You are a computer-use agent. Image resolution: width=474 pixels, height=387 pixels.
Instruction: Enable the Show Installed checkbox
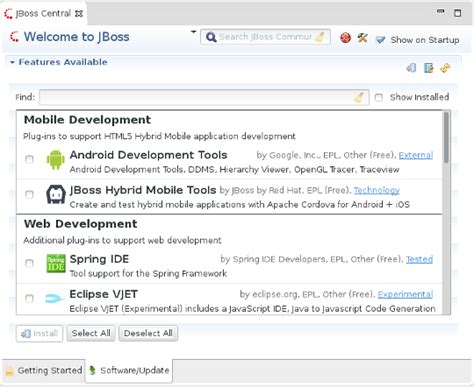[379, 97]
